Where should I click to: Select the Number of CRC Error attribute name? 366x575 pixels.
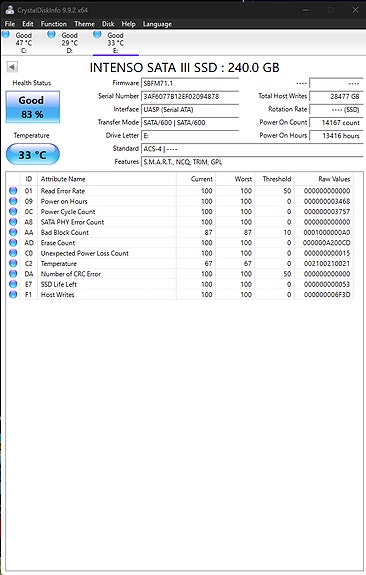(x=70, y=274)
